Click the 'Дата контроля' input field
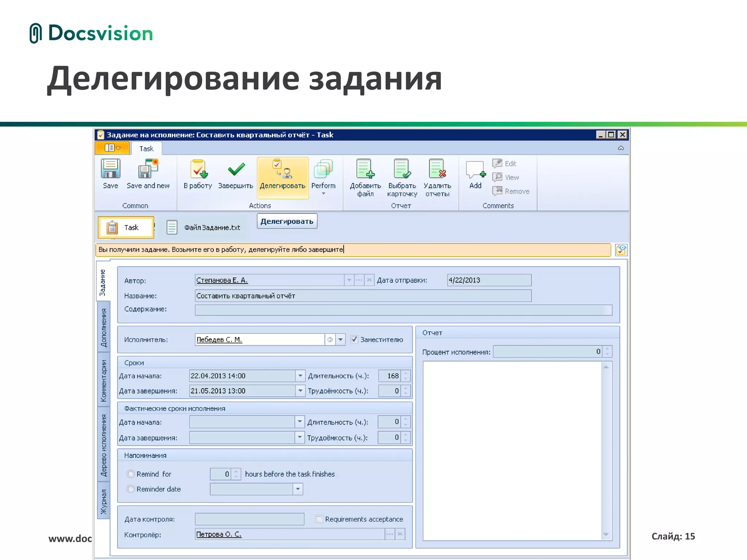The height and width of the screenshot is (560, 747). pos(249,519)
